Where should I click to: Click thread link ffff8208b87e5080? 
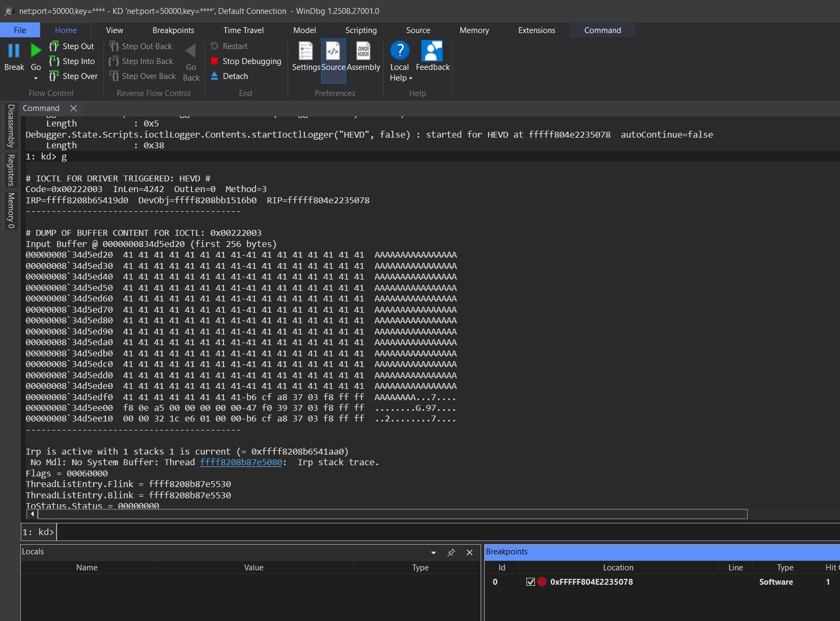[241, 462]
